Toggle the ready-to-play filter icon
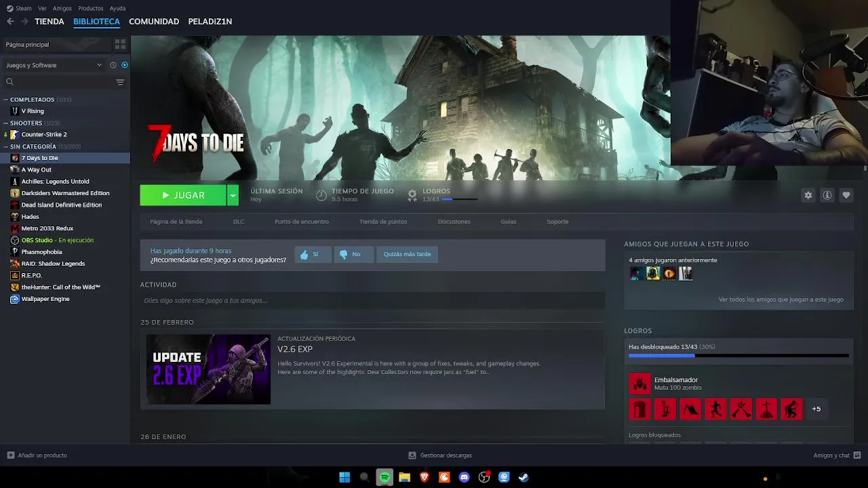 point(125,65)
